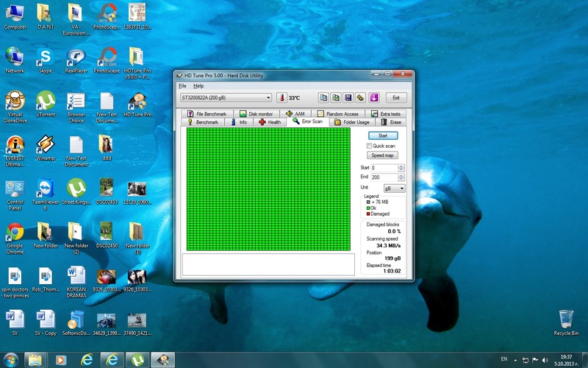Open the uTorrent desktop shortcut
Viewport: 588px width, 368px height.
tap(46, 102)
